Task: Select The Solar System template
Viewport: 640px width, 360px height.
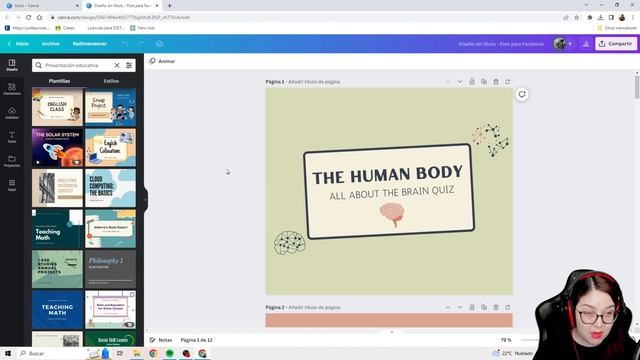Action: [x=58, y=148]
